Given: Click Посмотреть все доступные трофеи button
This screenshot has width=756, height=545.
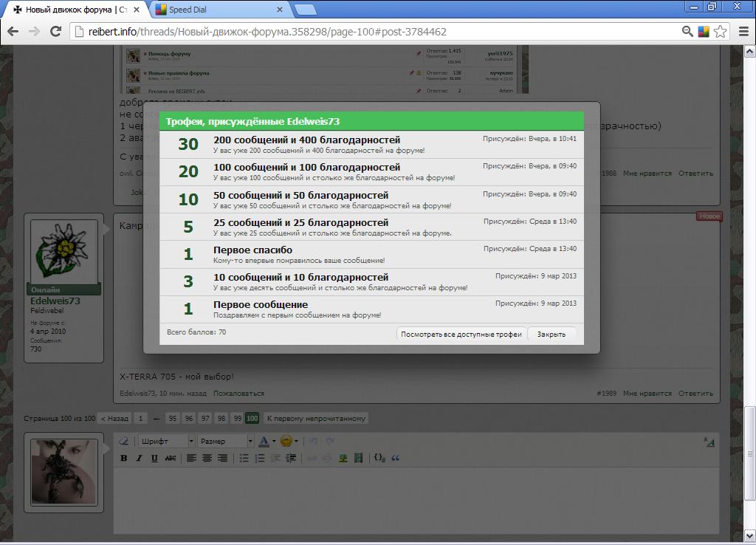Looking at the screenshot, I should [461, 334].
